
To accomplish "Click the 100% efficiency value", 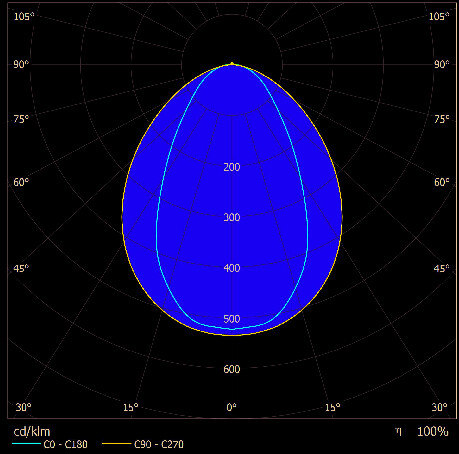I will 432,432.
